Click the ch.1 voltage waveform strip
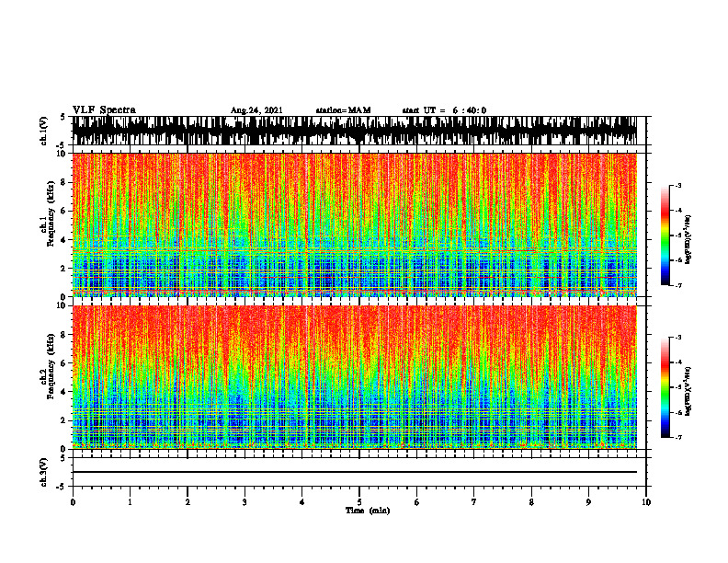This screenshot has width=728, height=563. click(354, 131)
